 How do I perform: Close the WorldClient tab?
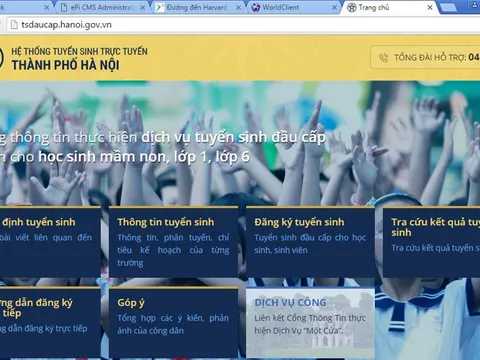click(334, 7)
